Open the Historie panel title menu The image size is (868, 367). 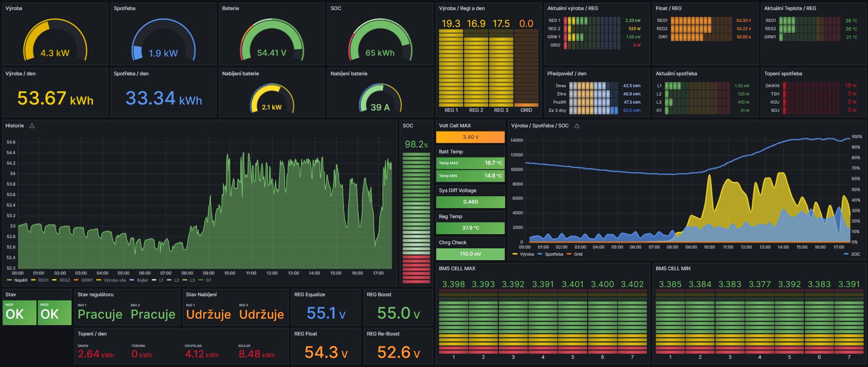[x=15, y=126]
